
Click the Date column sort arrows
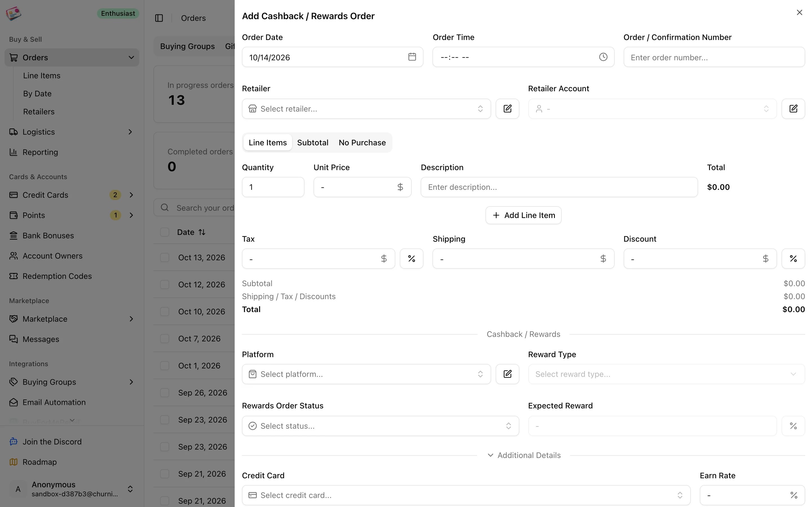202,232
